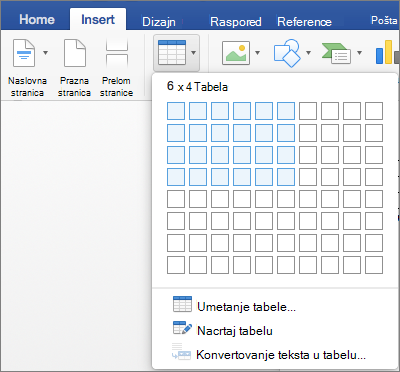Click the Prazna stranica label

point(74,87)
